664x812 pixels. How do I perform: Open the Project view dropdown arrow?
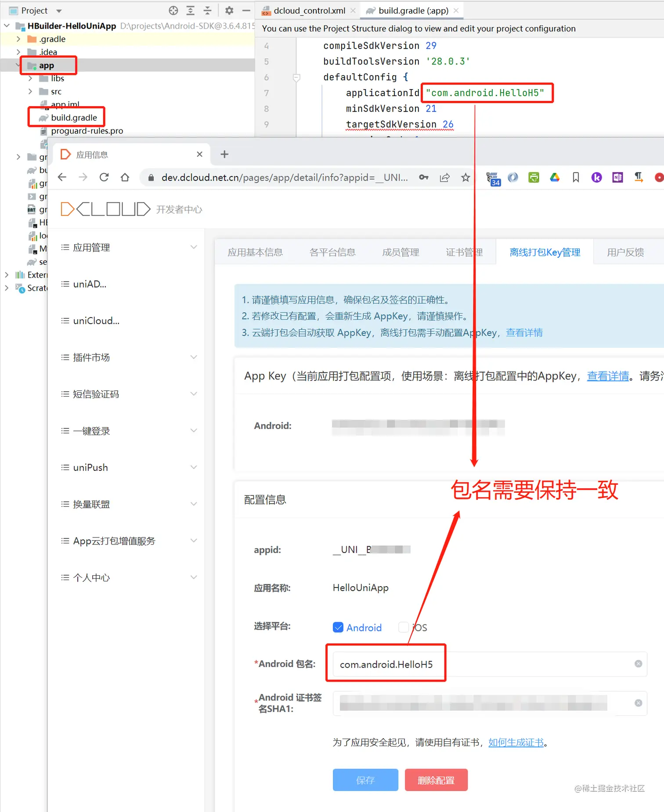pyautogui.click(x=59, y=11)
